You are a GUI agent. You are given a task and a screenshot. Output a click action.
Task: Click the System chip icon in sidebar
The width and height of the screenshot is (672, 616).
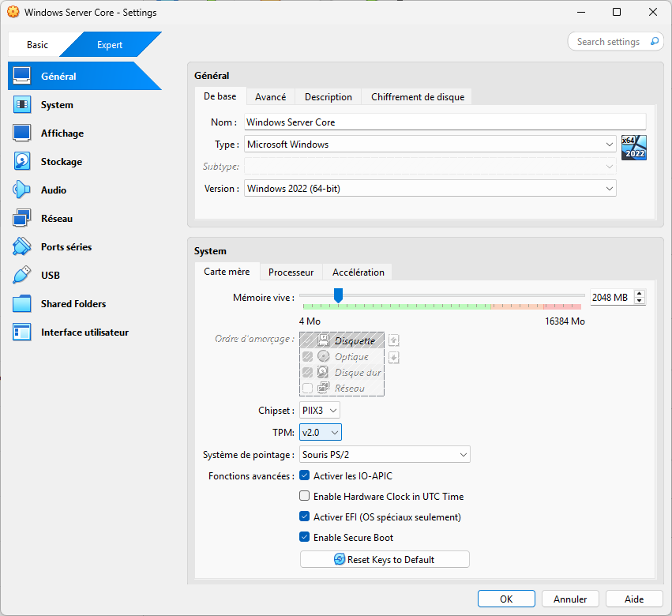21,104
